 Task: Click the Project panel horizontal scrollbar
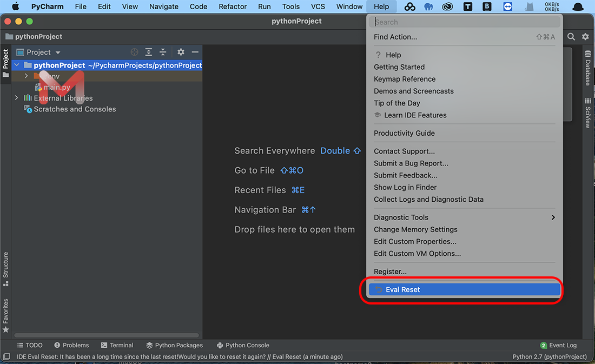pos(107,335)
